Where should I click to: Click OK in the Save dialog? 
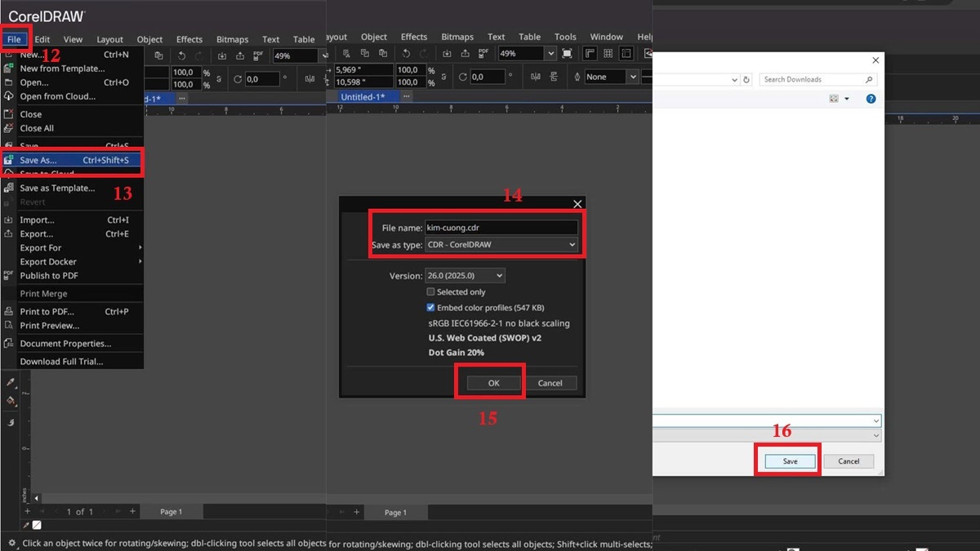[x=493, y=383]
